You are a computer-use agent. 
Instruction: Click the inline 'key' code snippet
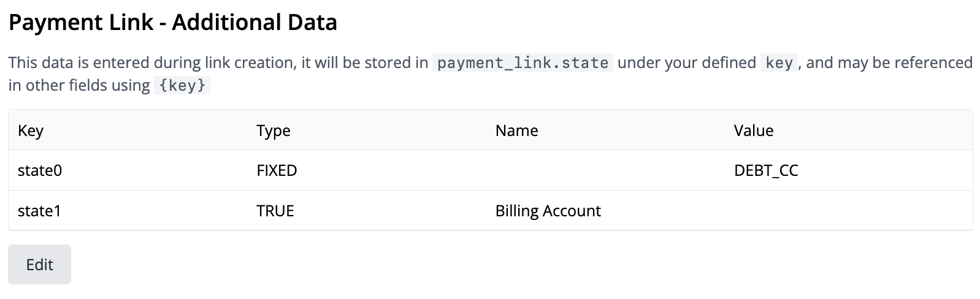point(779,63)
